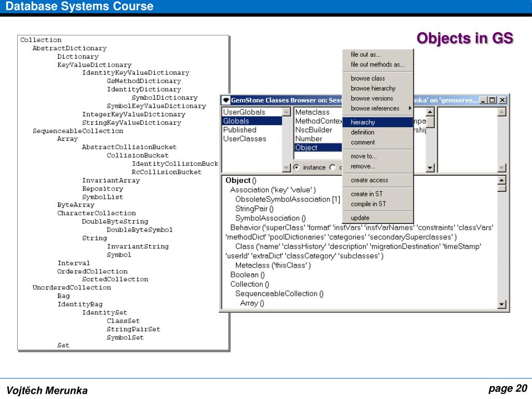Click 'AbstractDictionary' in left class tree
Image resolution: width=532 pixels, height=399 pixels.
pyautogui.click(x=70, y=48)
